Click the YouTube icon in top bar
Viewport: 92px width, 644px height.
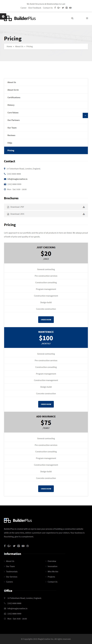(x=70, y=8)
